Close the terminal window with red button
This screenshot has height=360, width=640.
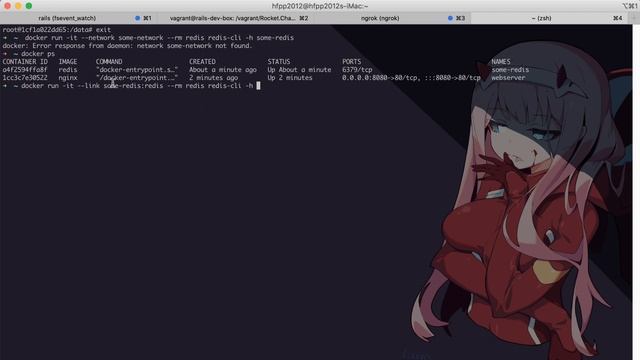tap(8, 6)
